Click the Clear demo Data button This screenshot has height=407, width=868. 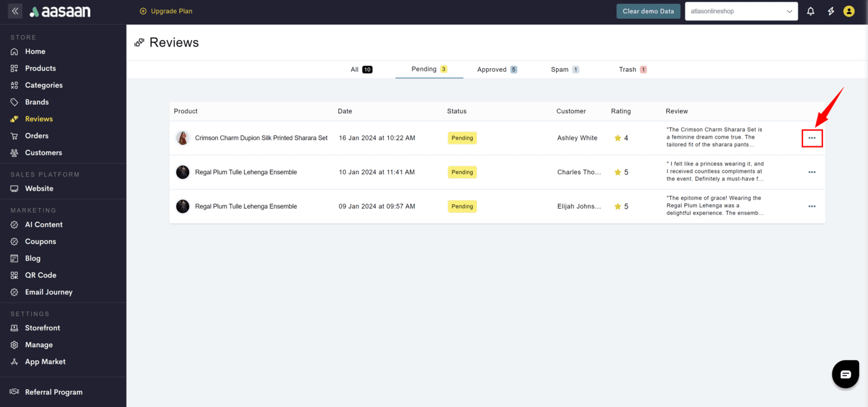[x=648, y=11]
